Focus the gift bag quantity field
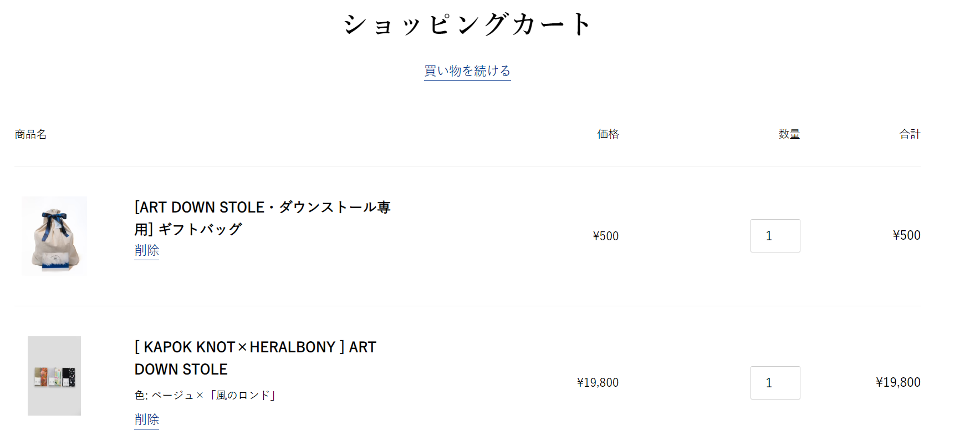The height and width of the screenshot is (445, 980). coord(775,236)
